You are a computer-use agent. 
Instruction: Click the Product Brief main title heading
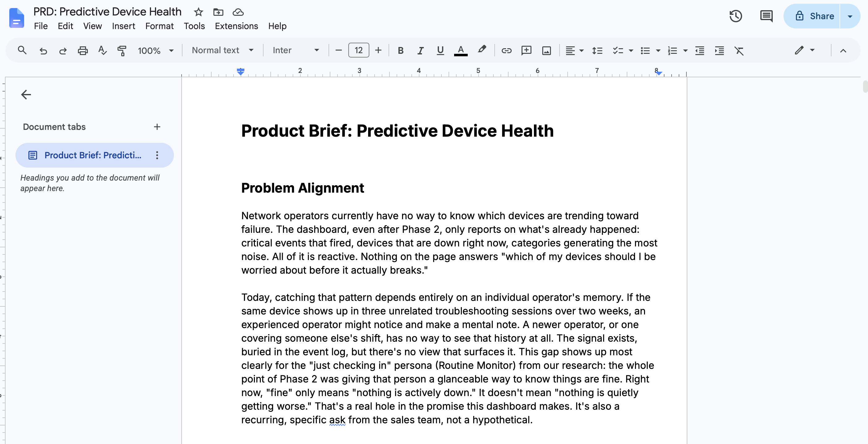(x=397, y=131)
